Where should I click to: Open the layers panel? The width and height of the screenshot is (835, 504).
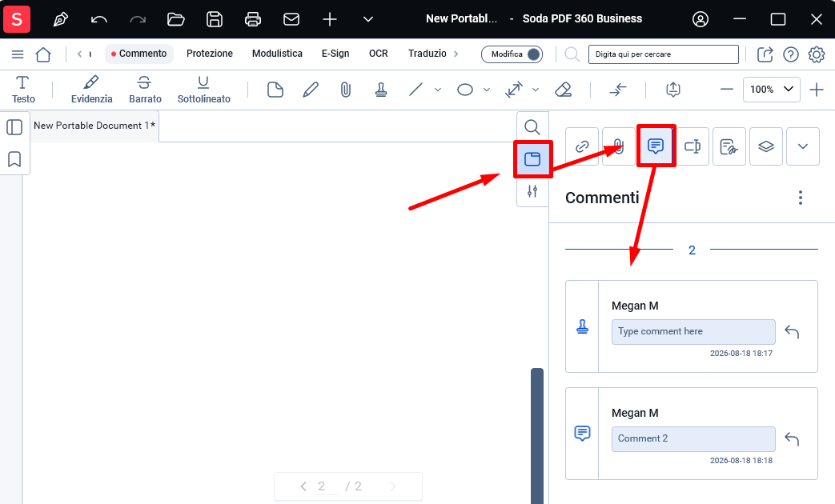point(766,146)
